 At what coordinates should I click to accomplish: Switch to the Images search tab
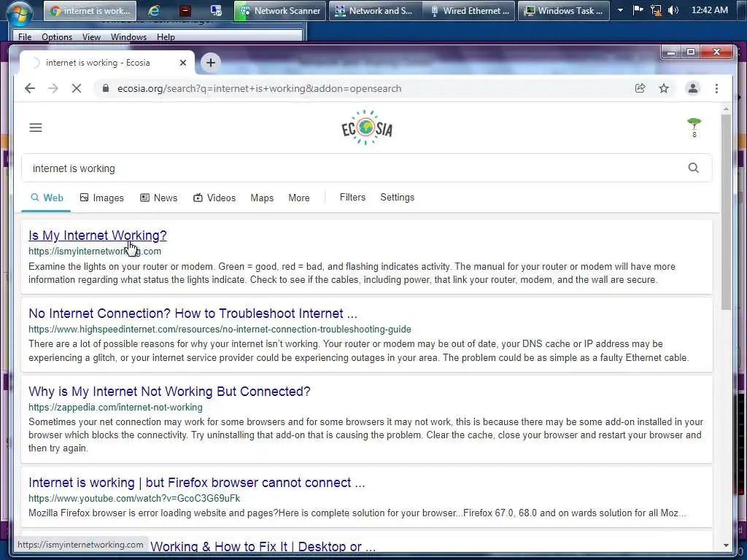coord(102,198)
